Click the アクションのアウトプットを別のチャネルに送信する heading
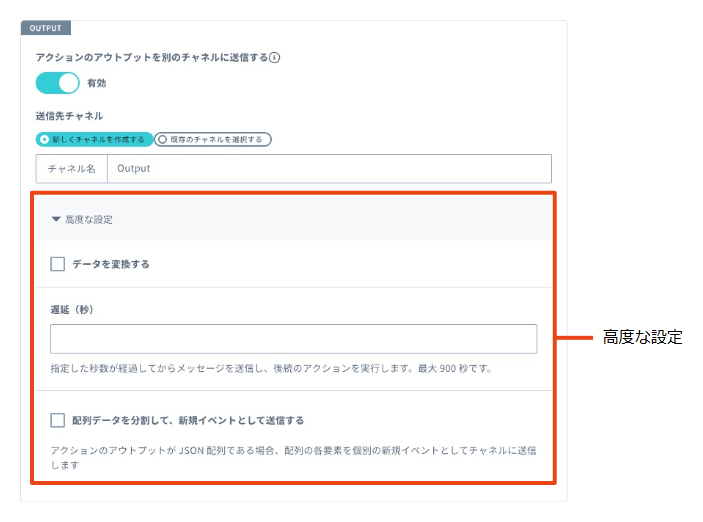Image resolution: width=703 pixels, height=522 pixels. tap(151, 58)
